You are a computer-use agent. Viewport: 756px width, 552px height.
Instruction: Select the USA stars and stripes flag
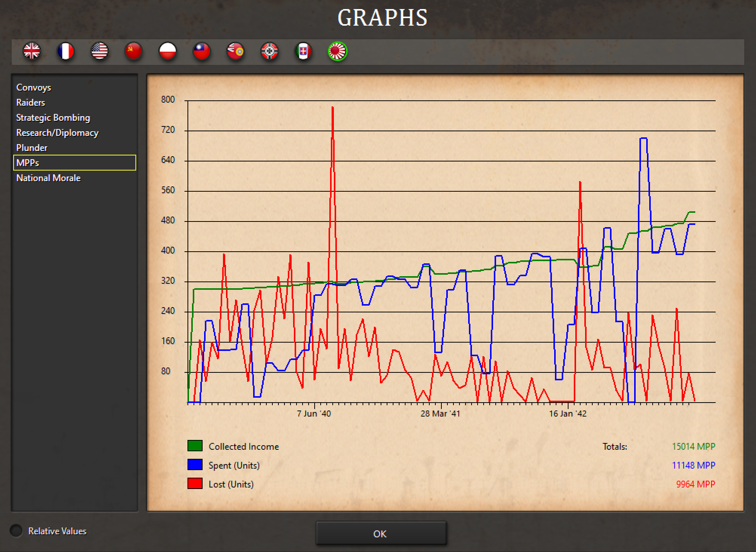tap(100, 51)
